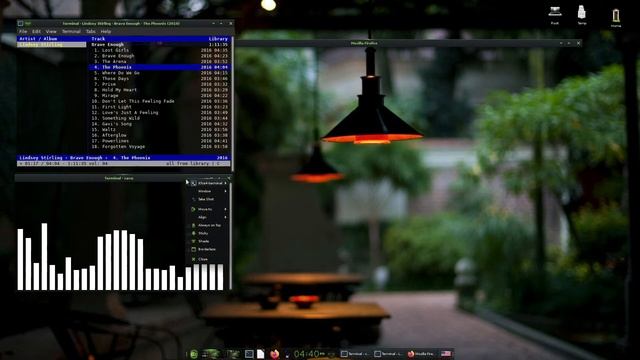Click the Library label in header
This screenshot has width=640, height=360.
coord(218,39)
